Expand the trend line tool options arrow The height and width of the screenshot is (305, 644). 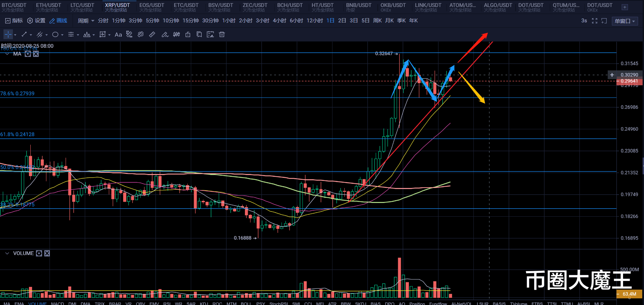31,35
